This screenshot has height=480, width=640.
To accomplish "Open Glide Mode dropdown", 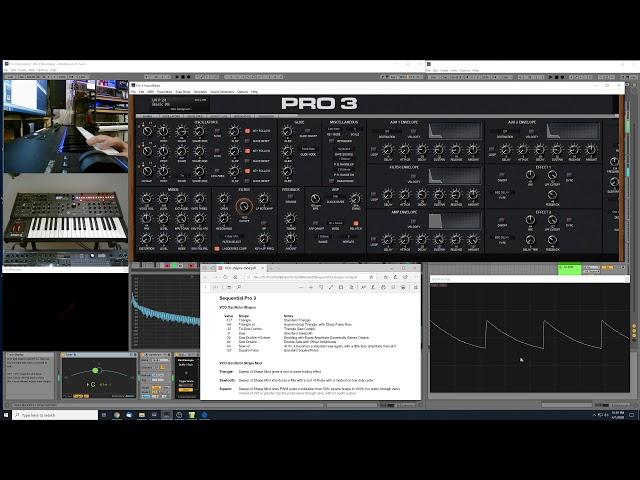I will (308, 149).
